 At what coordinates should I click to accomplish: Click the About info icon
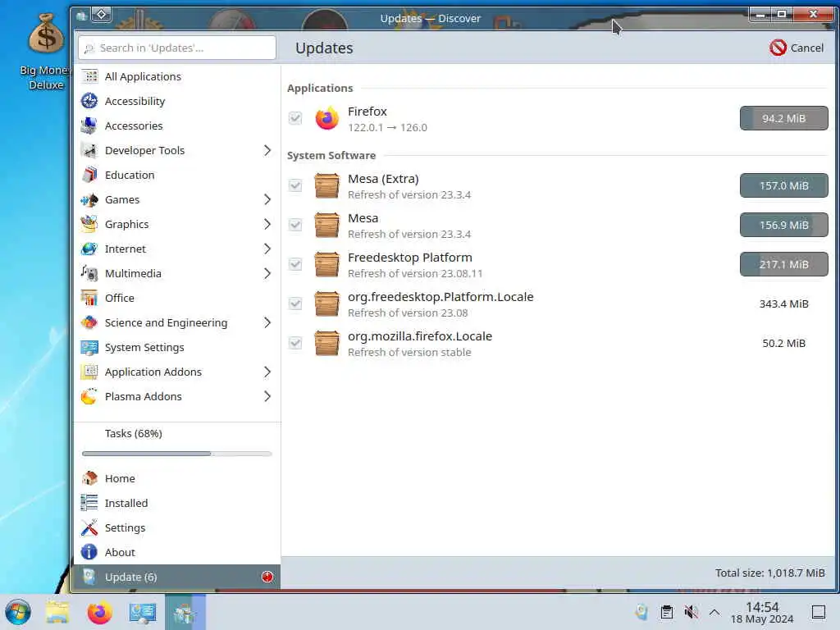pyautogui.click(x=89, y=552)
